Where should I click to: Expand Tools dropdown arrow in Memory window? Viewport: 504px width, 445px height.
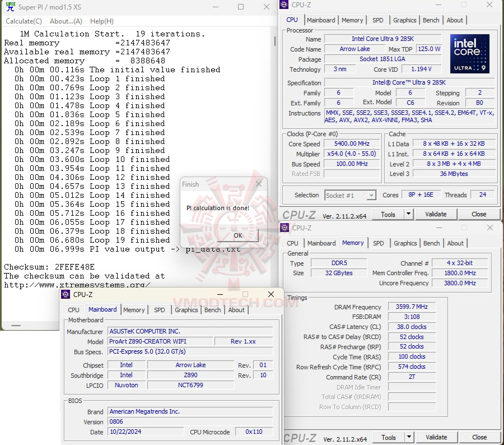pos(409,437)
